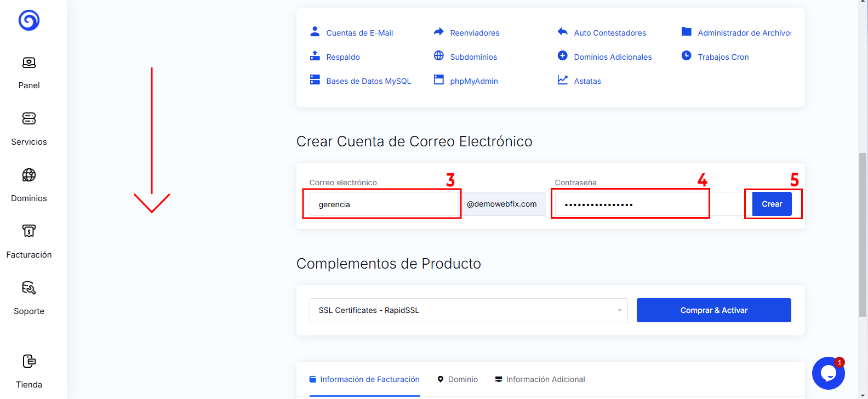
Task: Click the chat notification badge
Action: 839,362
